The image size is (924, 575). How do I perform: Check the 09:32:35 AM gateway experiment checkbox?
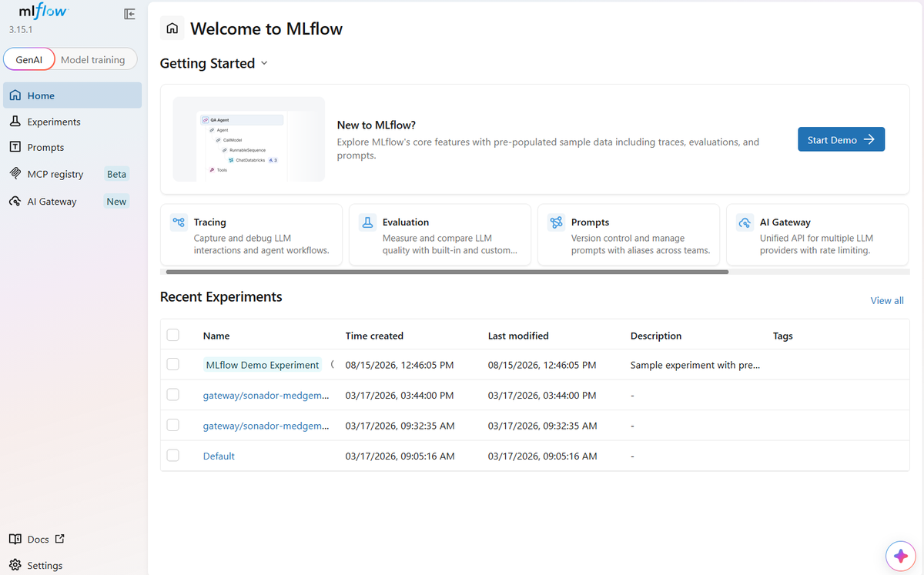[x=172, y=425]
